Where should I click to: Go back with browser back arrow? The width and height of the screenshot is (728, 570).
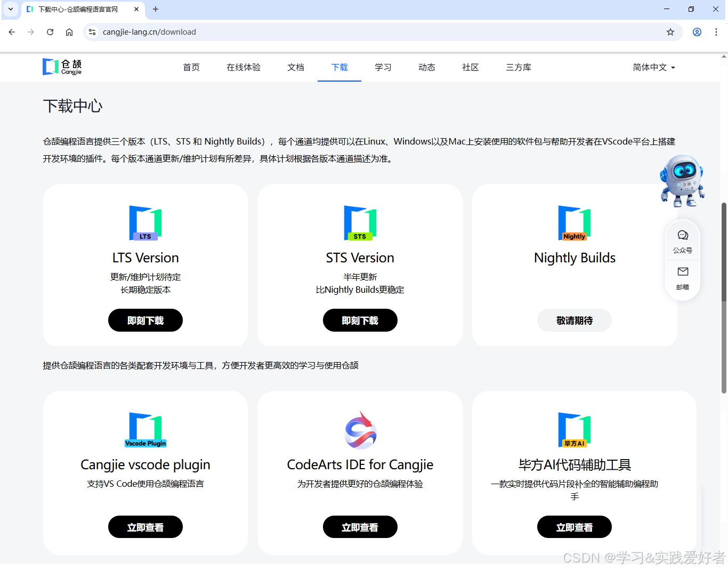[12, 32]
